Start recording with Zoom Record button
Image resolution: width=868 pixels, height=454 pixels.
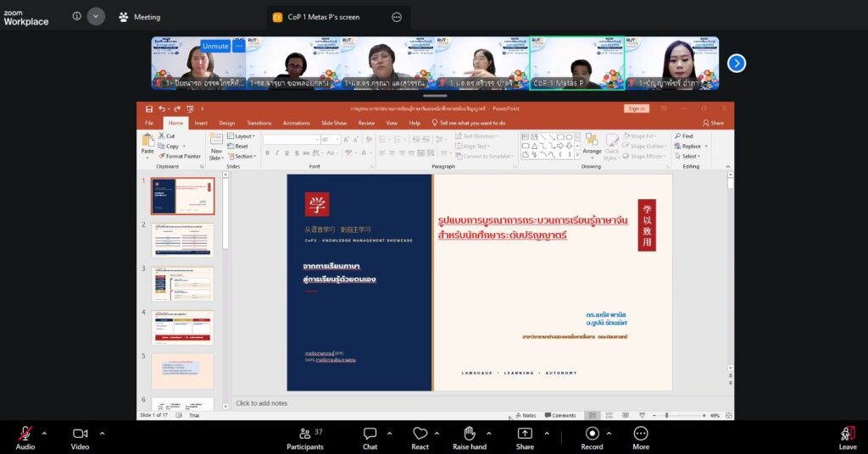[x=592, y=438]
